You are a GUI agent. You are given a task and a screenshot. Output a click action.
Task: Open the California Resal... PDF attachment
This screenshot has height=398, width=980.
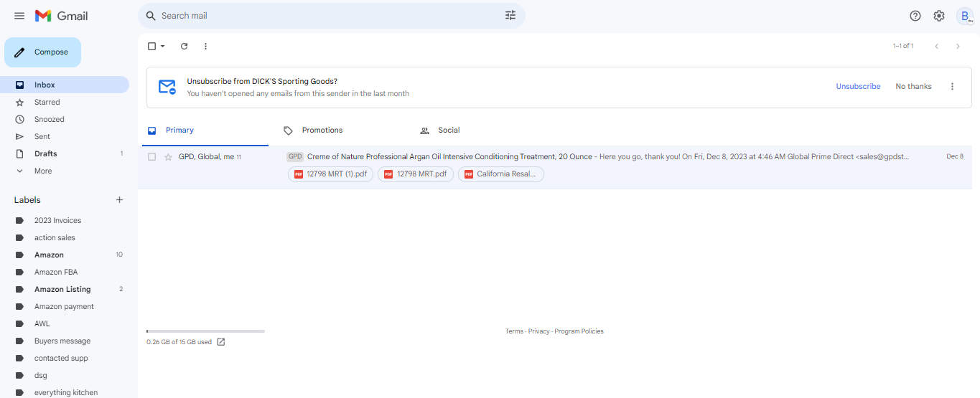501,174
